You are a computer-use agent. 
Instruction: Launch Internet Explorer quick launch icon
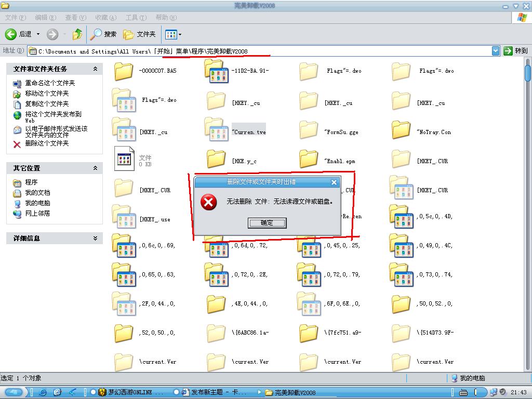click(43, 392)
